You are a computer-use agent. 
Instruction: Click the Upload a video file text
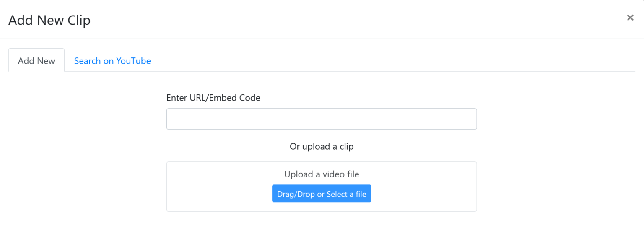321,174
